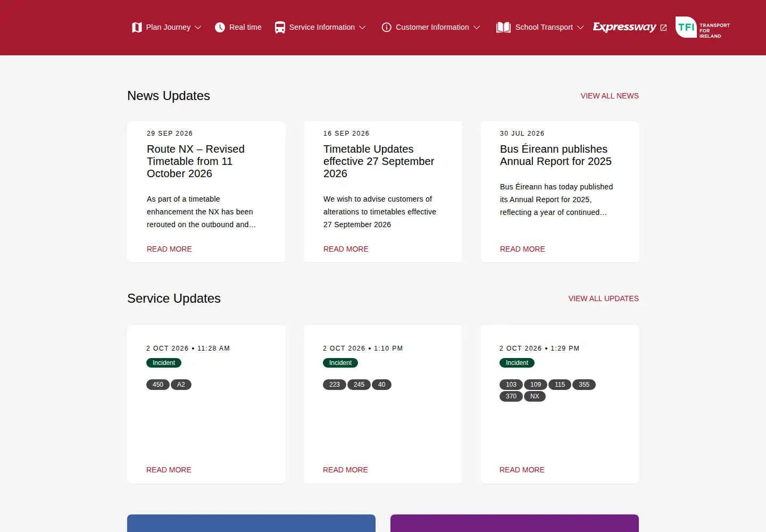Viewport: 766px width, 532px height.
Task: Expand the Service Information chevron
Action: pos(362,27)
